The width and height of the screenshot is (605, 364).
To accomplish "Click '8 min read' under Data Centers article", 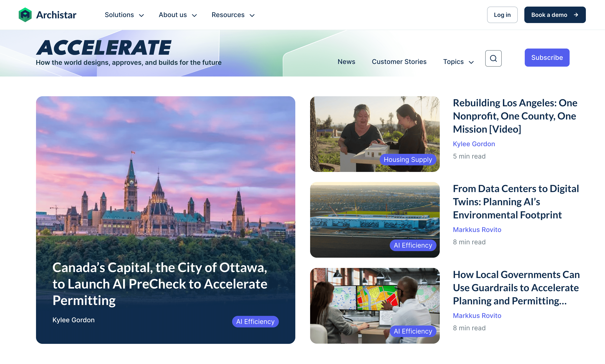I will 469,242.
